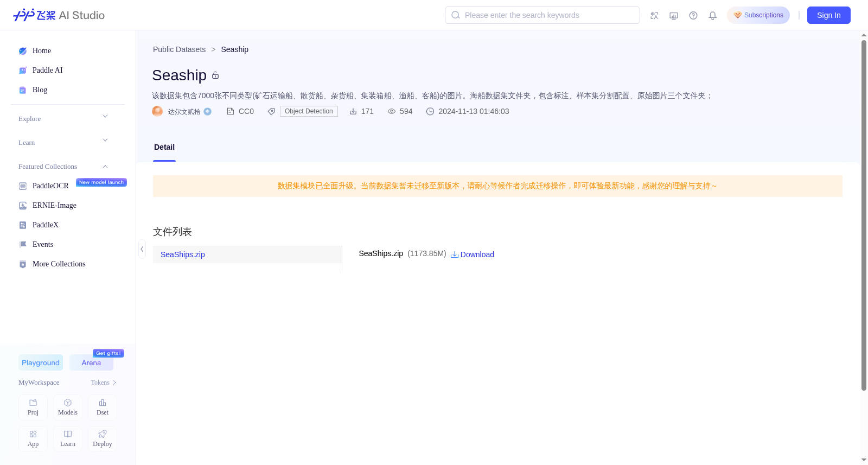Click the tag icon before Object Detection
Image resolution: width=868 pixels, height=465 pixels.
271,111
